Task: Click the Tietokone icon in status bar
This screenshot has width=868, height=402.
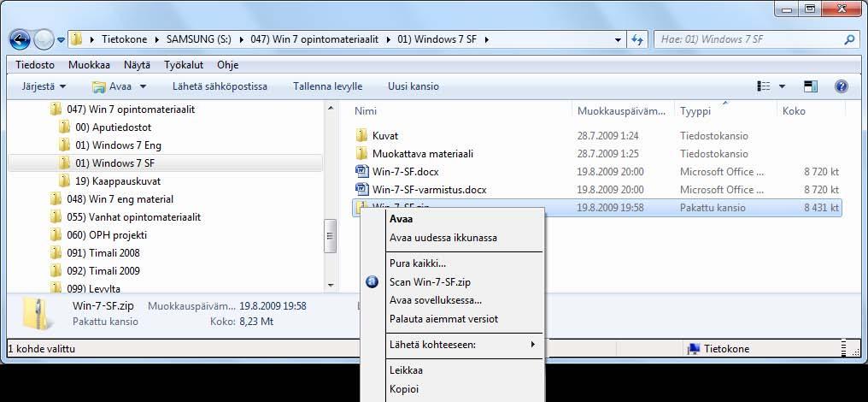Action: click(x=693, y=349)
